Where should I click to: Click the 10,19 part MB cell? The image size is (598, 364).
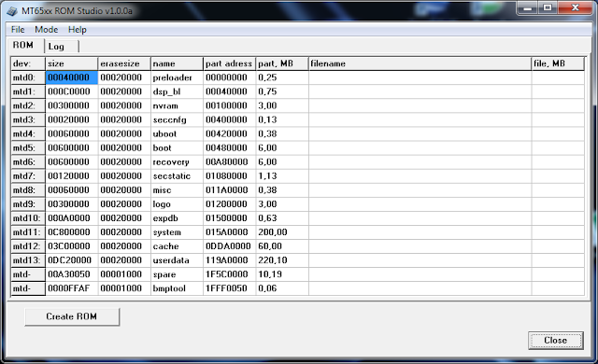(x=282, y=274)
